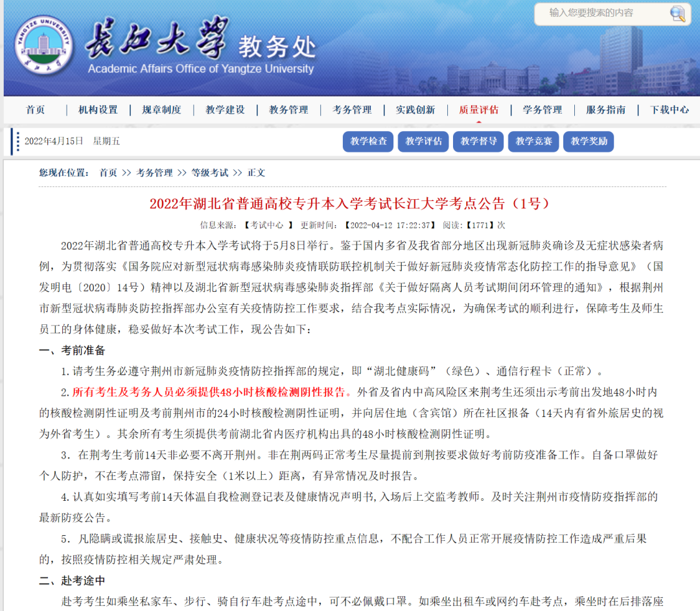Open the 实践创新 menu
This screenshot has width=700, height=611.
(x=415, y=110)
